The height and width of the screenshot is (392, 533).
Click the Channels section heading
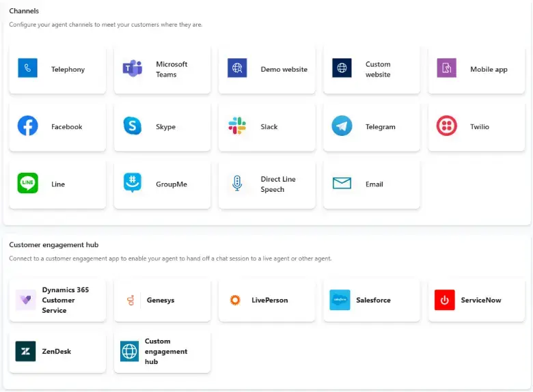click(24, 11)
